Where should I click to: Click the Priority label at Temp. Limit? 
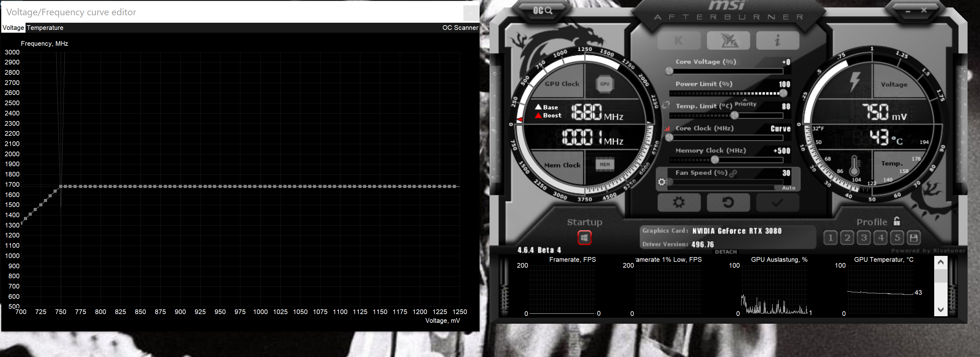click(x=745, y=104)
